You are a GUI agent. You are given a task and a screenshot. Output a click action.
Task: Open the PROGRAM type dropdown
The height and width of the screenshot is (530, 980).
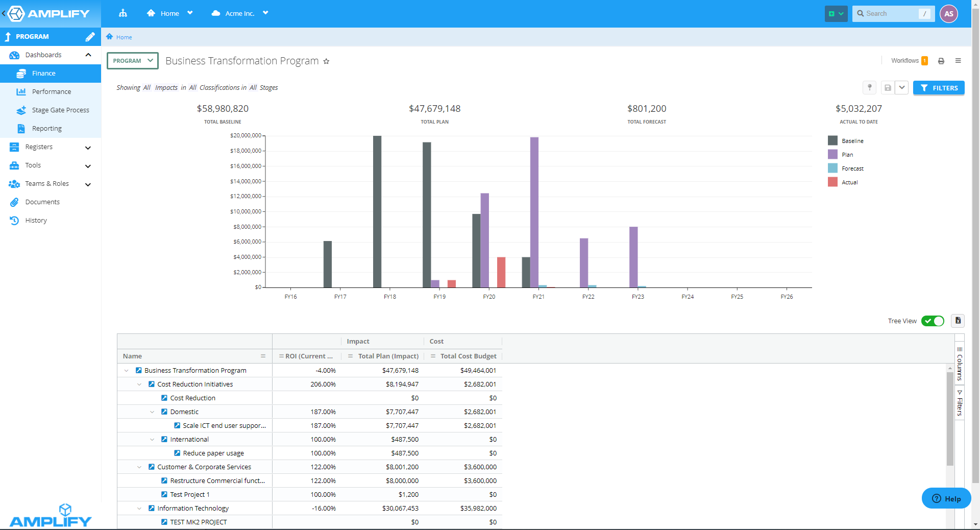pyautogui.click(x=133, y=61)
